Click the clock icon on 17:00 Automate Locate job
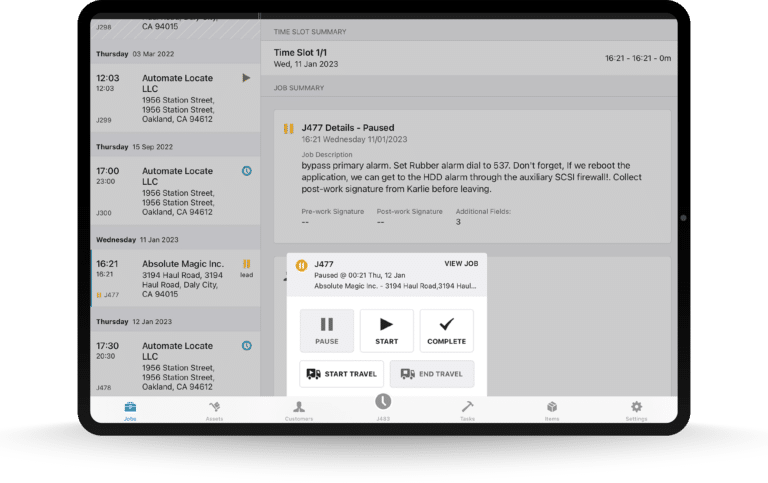 point(246,171)
